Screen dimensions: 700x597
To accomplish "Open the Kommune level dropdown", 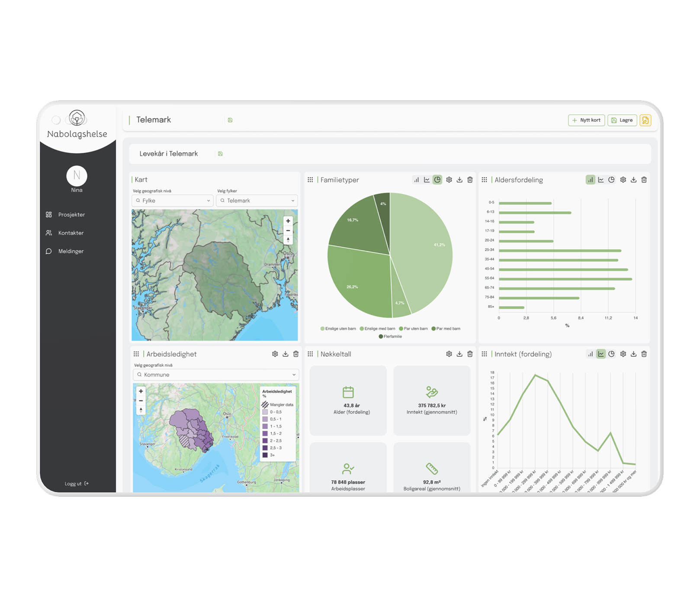I will (215, 375).
